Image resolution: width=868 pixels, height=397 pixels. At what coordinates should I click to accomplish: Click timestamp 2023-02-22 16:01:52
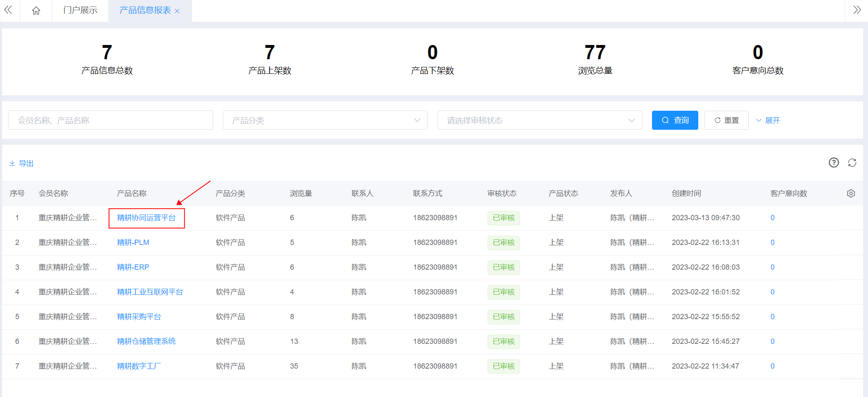706,292
